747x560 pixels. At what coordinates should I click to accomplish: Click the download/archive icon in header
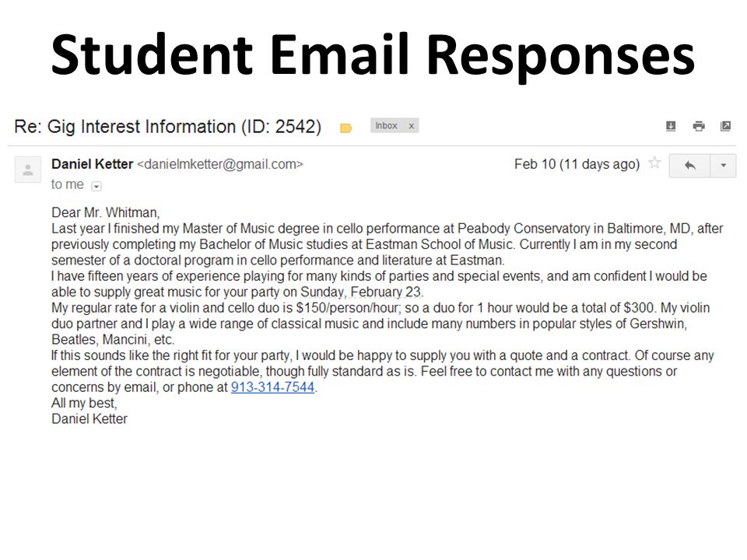(671, 126)
